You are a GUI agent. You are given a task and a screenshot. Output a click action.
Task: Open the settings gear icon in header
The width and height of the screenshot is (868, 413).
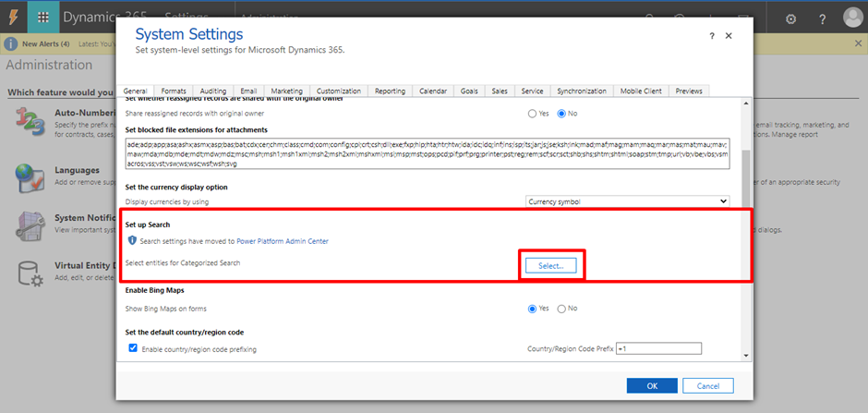tap(791, 18)
